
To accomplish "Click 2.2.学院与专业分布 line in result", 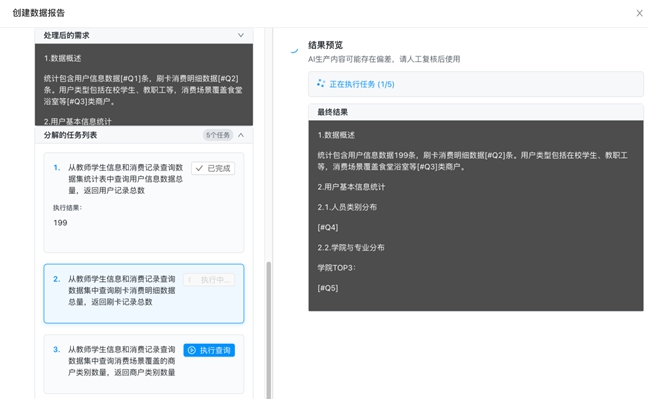I will pos(351,247).
